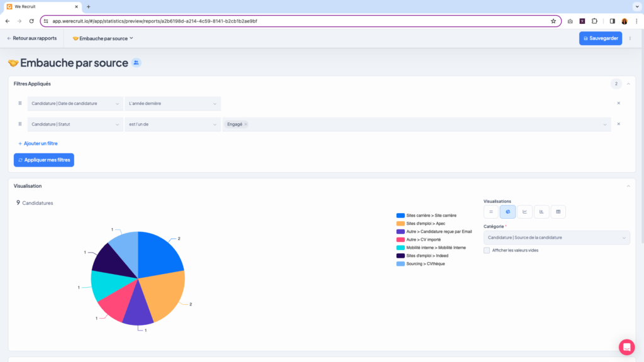Viewport: 644px width, 362px height.
Task: Click the share users icon beside report title
Action: 136,63
